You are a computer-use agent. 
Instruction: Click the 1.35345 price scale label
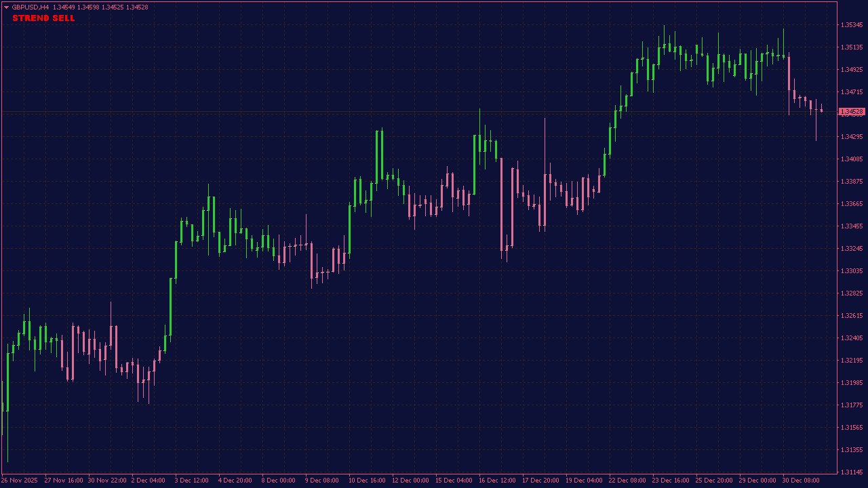[x=852, y=23]
